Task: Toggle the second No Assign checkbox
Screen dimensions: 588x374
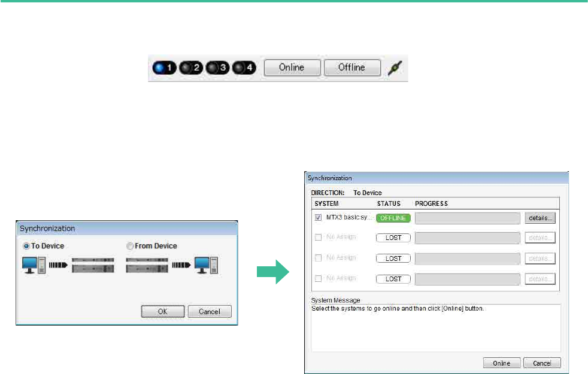Action: pyautogui.click(x=318, y=258)
